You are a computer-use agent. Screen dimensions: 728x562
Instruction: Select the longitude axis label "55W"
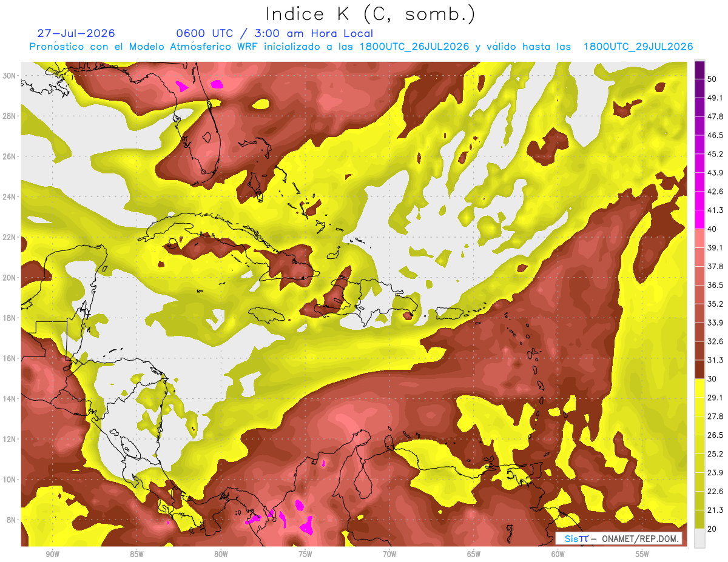point(642,554)
